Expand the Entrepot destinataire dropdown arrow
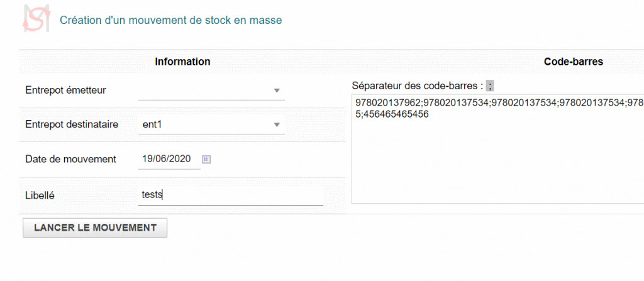This screenshot has width=644, height=281. [277, 124]
